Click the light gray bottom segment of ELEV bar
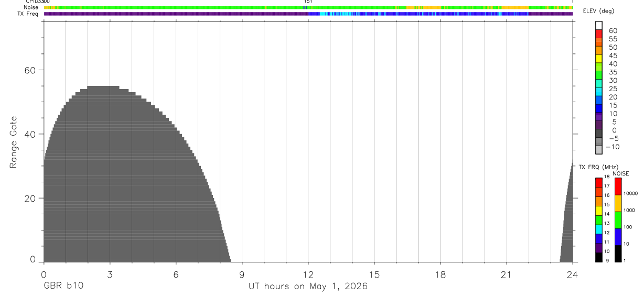Image resolution: width=644 pixels, height=297 pixels. [599, 149]
